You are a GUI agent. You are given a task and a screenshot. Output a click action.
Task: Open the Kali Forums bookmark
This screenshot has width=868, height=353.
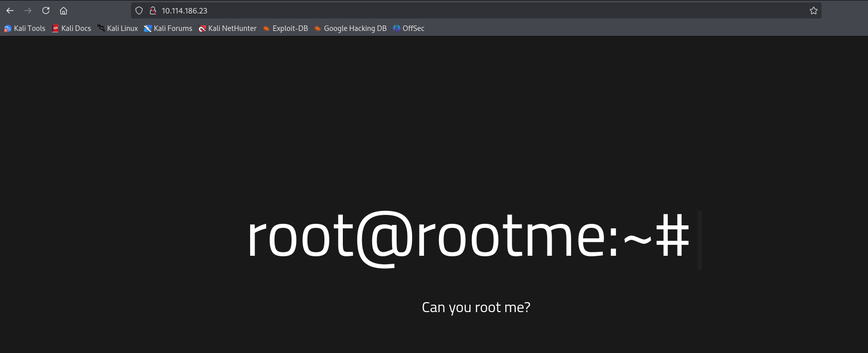click(168, 28)
